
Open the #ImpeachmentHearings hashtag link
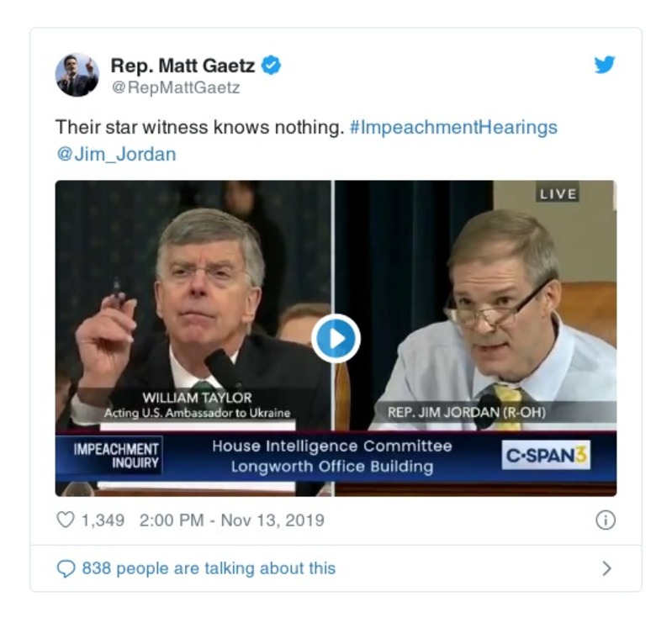pyautogui.click(x=453, y=127)
